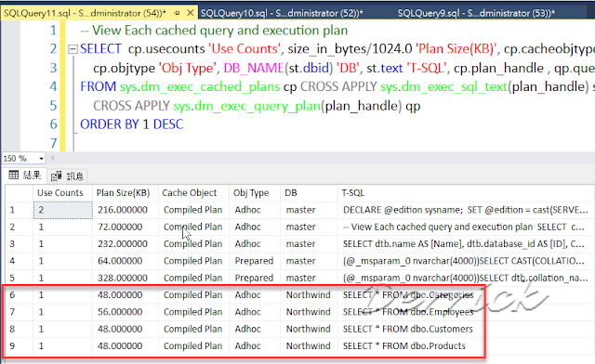Click the Northwind cell in row 8
The image size is (595, 364).
click(309, 329)
